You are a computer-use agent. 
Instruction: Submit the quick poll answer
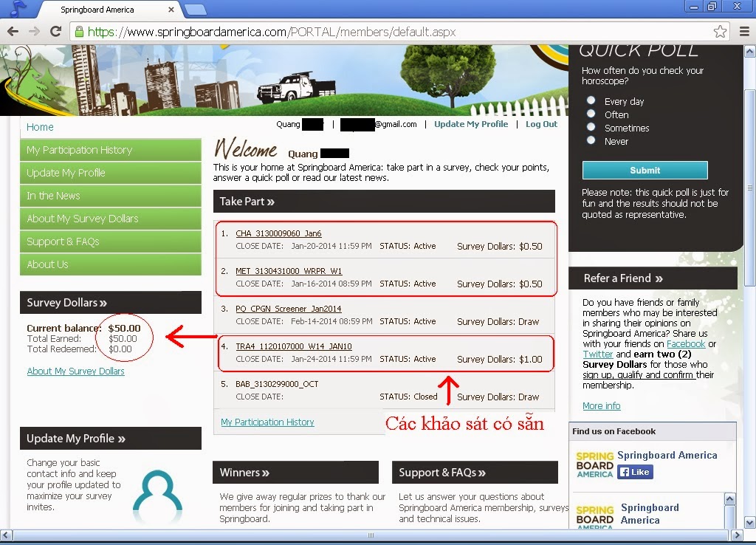[645, 171]
